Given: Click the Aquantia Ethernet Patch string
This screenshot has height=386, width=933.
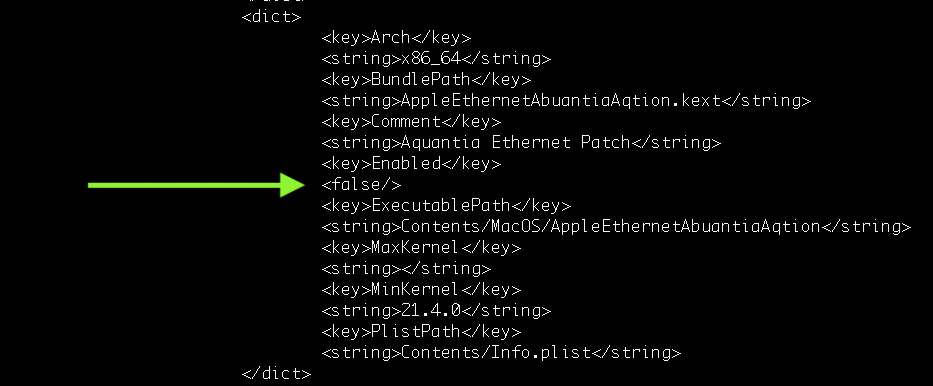Looking at the screenshot, I should coord(521,143).
